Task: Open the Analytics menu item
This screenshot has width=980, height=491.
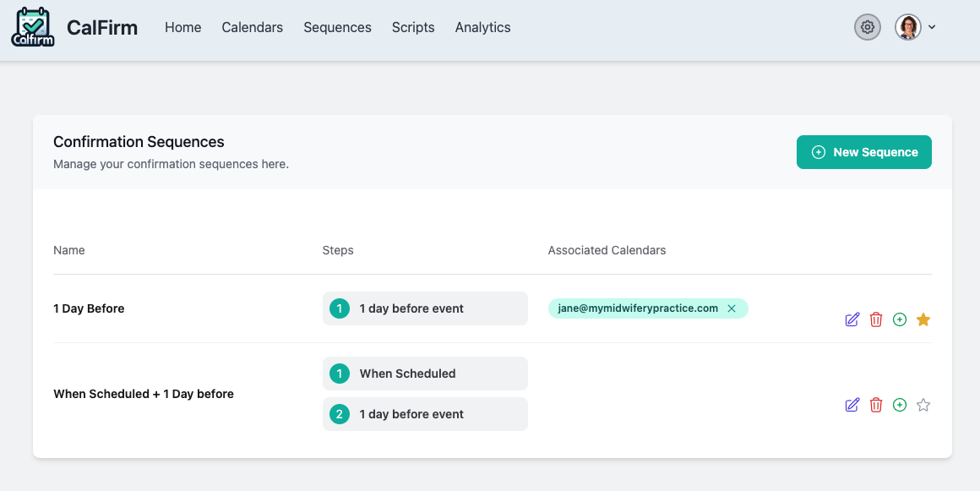Action: coord(482,28)
